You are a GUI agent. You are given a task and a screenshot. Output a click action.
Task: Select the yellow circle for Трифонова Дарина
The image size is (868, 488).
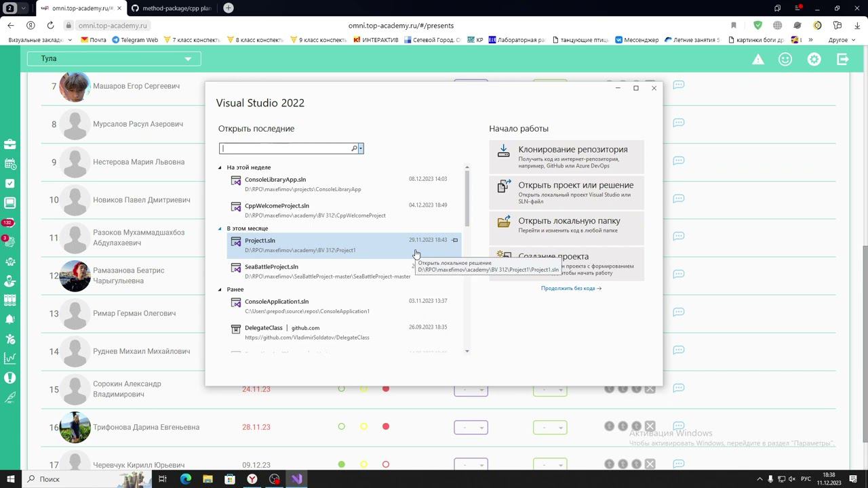(363, 426)
